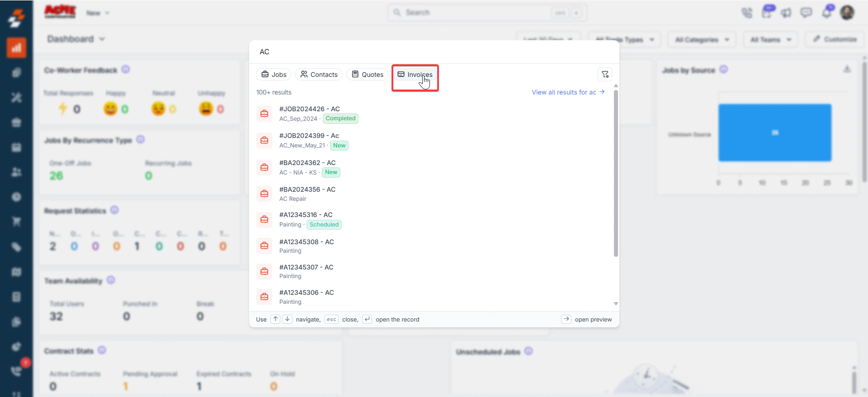Open the search filter settings icon
Viewport: 868px width, 397px height.
pyautogui.click(x=605, y=75)
